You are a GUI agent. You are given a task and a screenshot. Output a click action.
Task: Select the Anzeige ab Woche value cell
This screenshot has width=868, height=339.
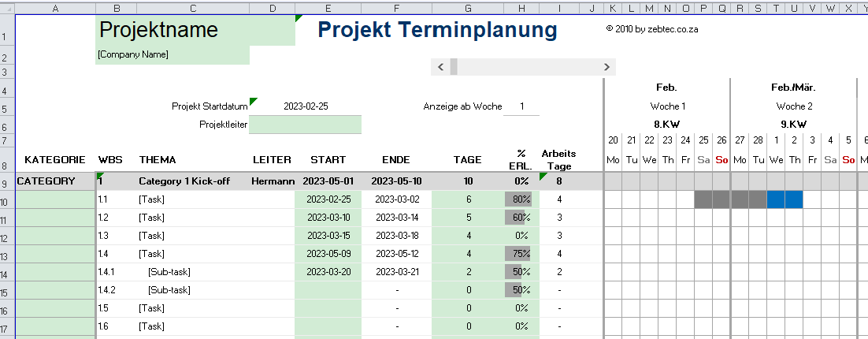pyautogui.click(x=521, y=106)
